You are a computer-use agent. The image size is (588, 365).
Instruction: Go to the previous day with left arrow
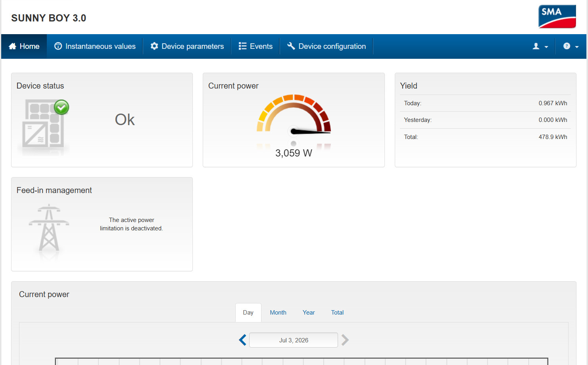243,340
